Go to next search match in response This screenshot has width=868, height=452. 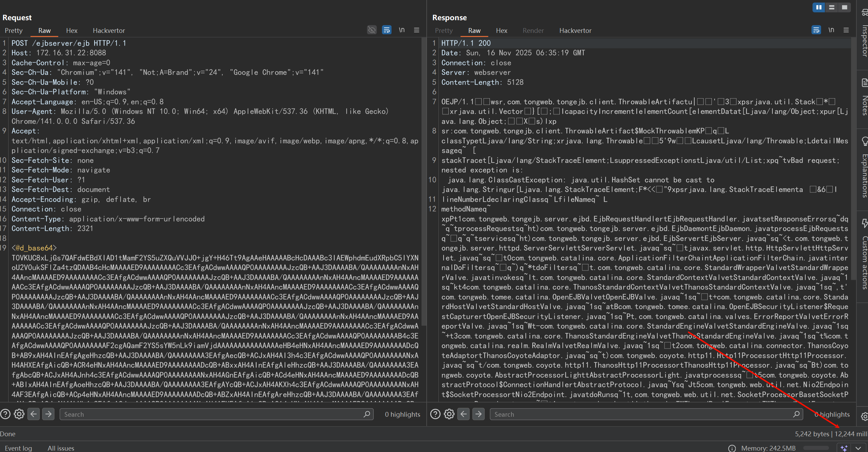pyautogui.click(x=479, y=414)
